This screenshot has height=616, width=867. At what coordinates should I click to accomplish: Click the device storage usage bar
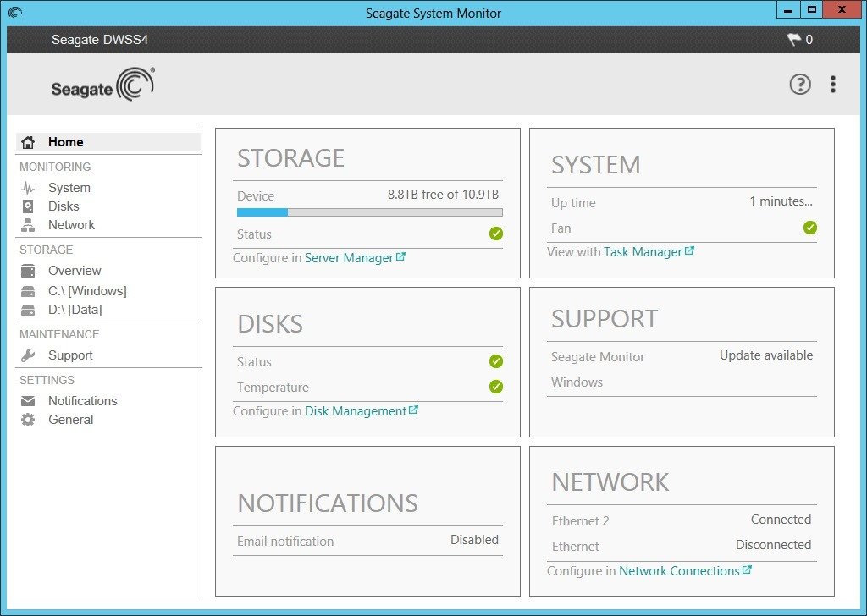click(x=370, y=212)
